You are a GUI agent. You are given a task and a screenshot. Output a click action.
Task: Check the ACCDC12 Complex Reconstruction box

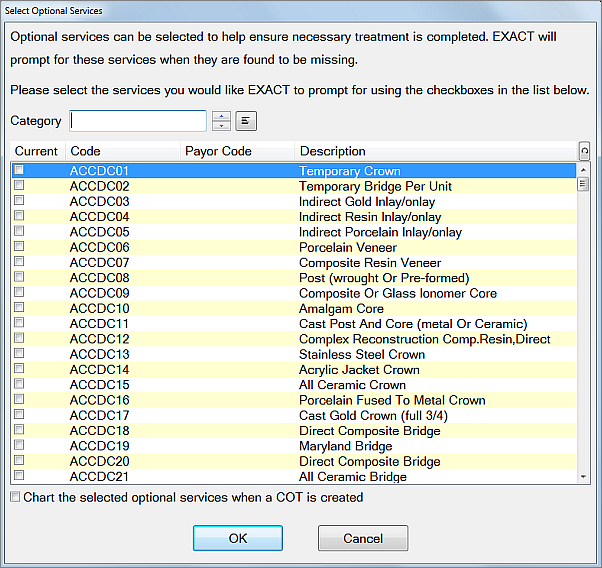(19, 338)
